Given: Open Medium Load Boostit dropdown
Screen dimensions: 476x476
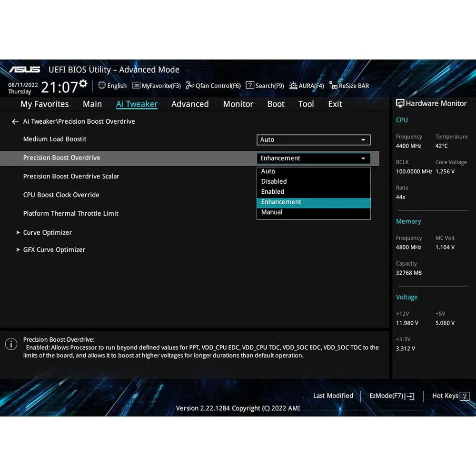Looking at the screenshot, I should pyautogui.click(x=313, y=139).
